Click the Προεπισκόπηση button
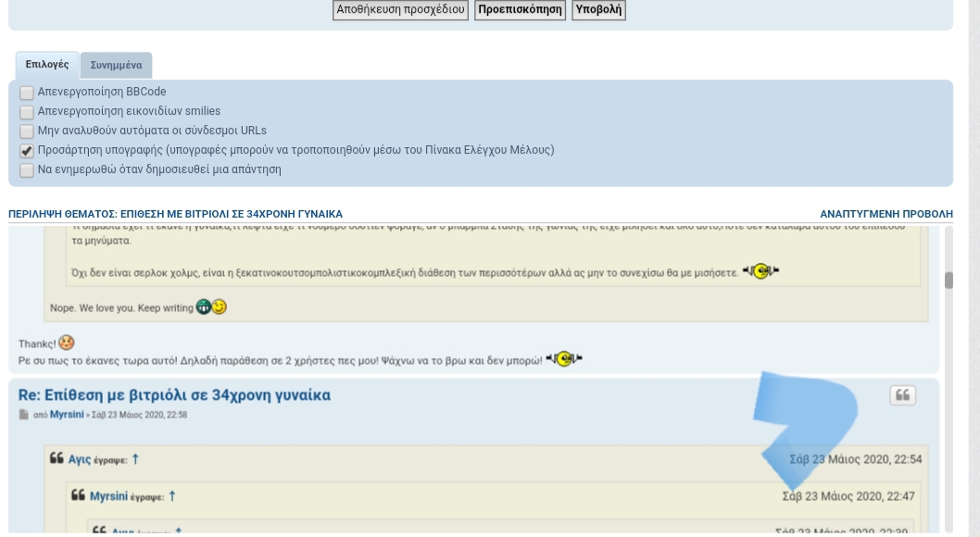This screenshot has width=980, height=537. [x=520, y=9]
